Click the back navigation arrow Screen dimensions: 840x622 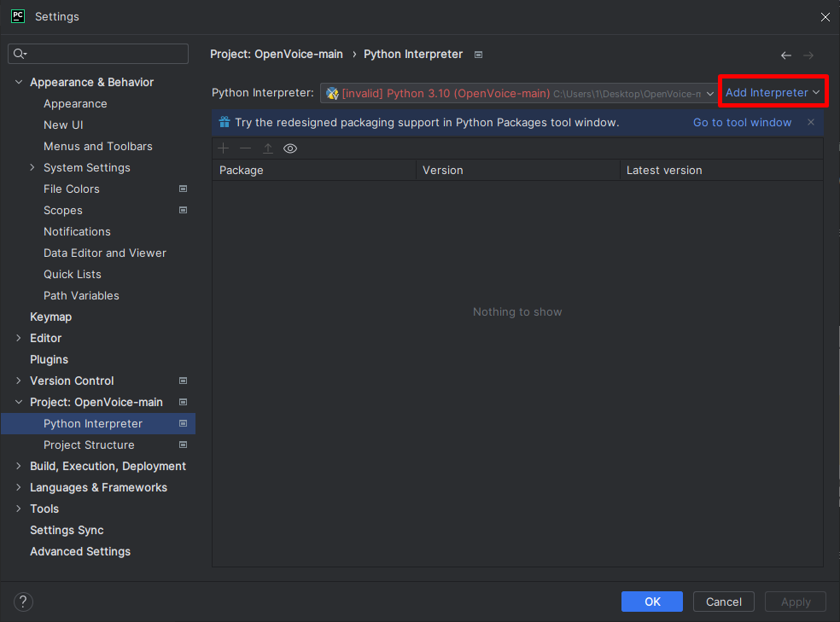(786, 55)
